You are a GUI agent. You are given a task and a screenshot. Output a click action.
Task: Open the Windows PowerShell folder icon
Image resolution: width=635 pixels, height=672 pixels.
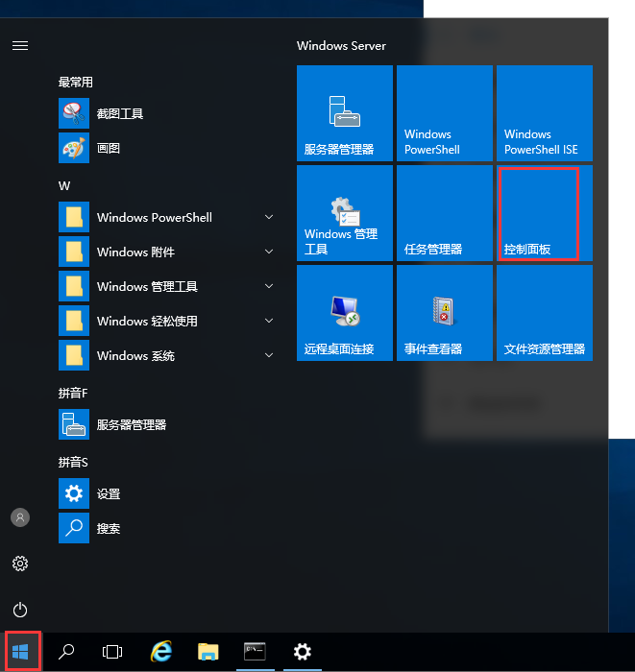74,217
